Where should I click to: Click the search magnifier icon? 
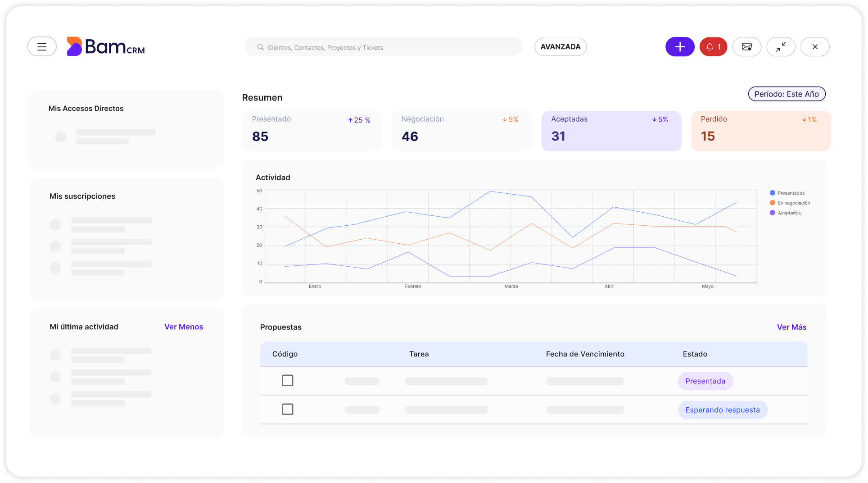tap(260, 47)
